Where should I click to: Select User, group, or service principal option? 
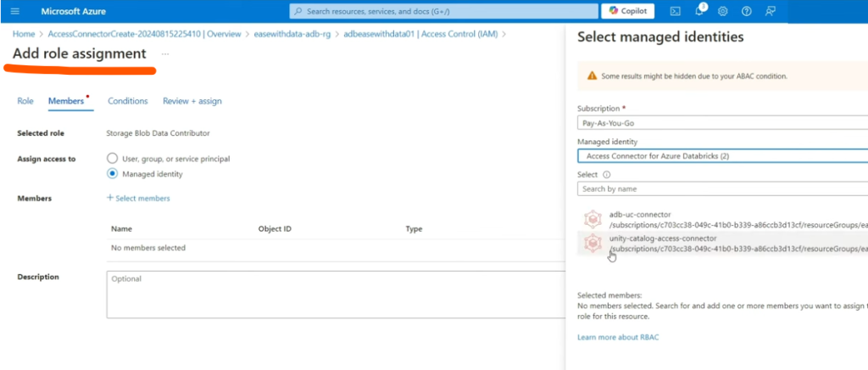(113, 159)
